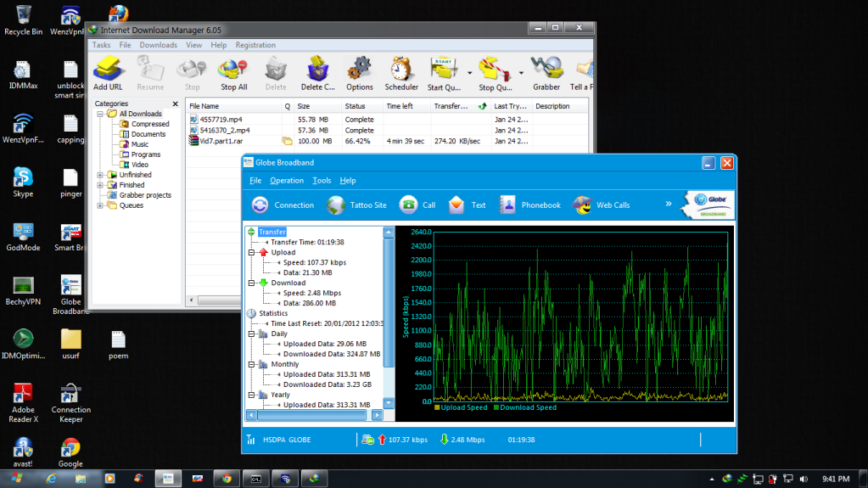Open the Tools menu in Globe Broadband
Screen dimensions: 868x488
[322, 181]
